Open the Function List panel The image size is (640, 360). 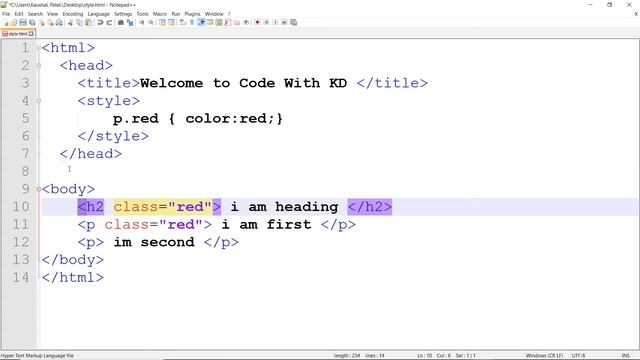click(x=228, y=22)
